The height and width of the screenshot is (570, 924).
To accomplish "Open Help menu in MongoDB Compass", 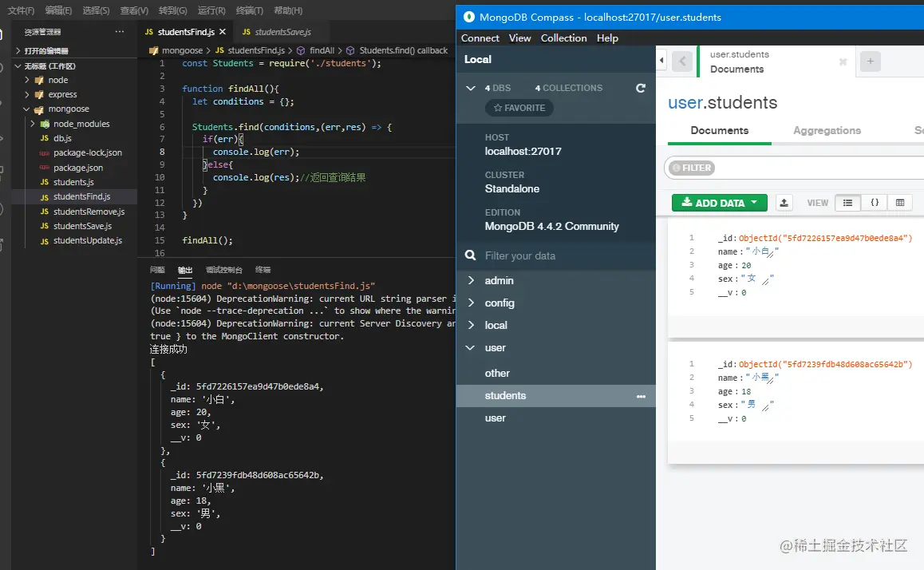I will 607,38.
